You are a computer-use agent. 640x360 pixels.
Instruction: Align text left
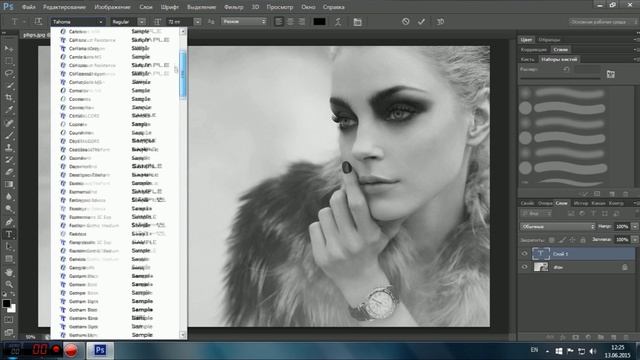coord(279,22)
